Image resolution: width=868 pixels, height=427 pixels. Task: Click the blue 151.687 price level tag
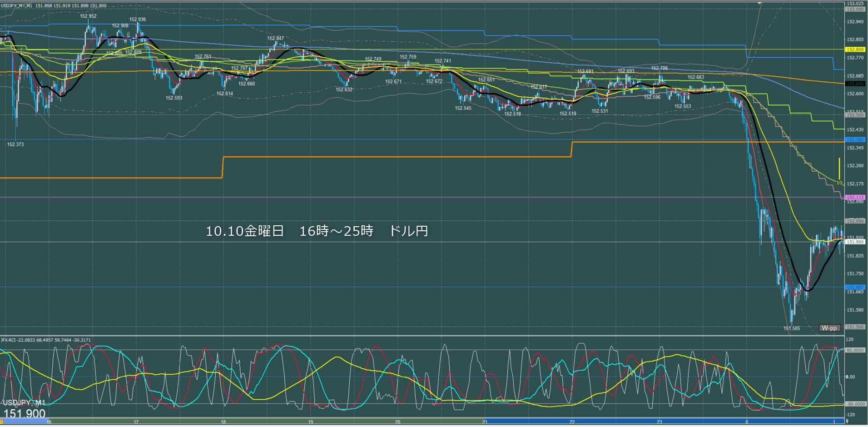point(854,287)
